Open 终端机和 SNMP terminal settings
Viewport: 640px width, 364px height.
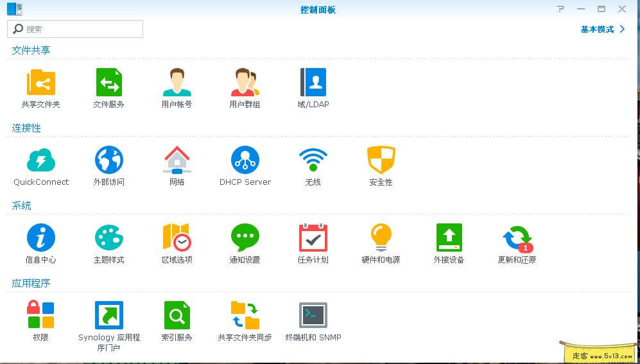313,316
